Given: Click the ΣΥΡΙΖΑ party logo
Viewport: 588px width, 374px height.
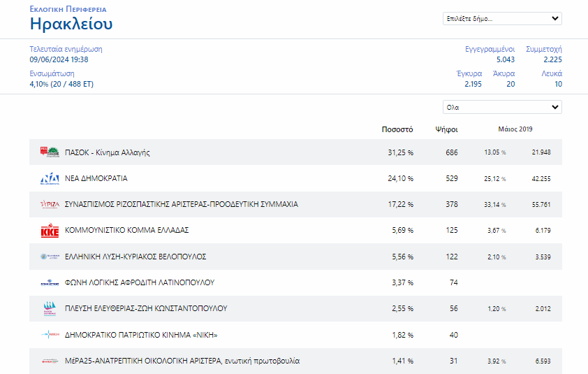Looking at the screenshot, I should (x=50, y=204).
